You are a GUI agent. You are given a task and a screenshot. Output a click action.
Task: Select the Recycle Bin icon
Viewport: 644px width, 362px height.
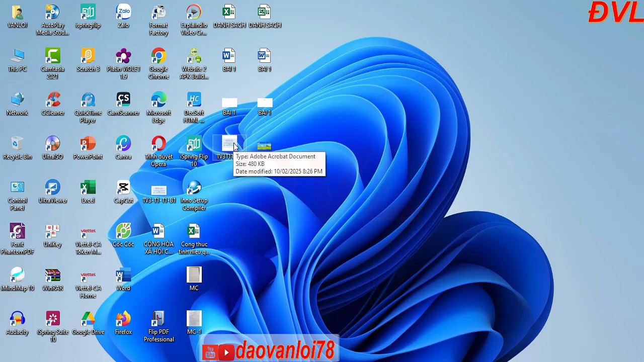click(17, 144)
